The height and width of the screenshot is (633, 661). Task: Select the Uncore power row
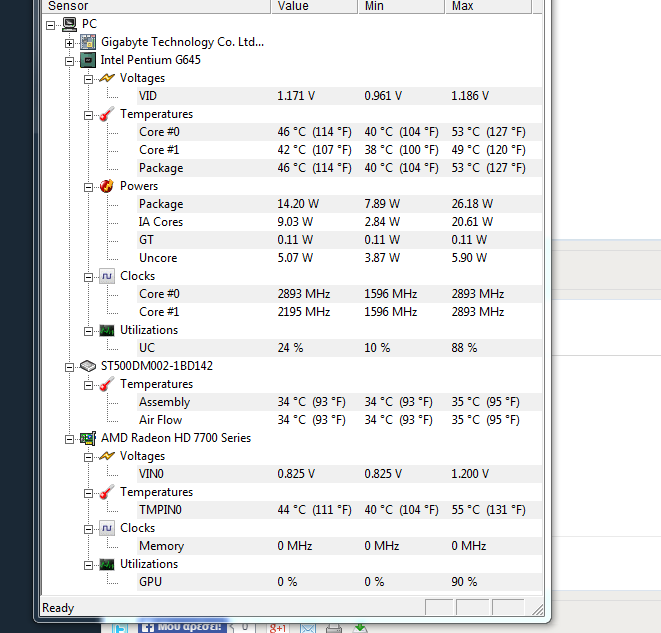339,258
